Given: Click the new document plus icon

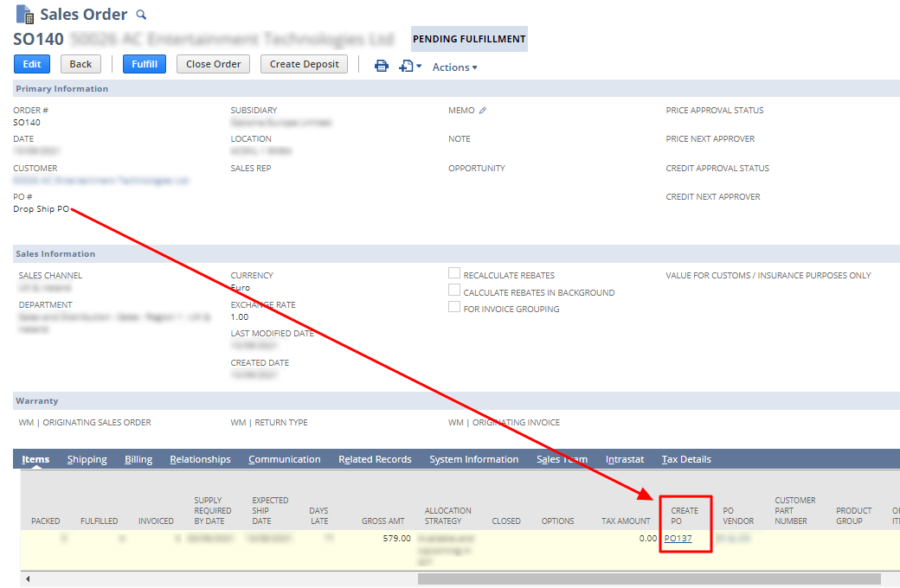Looking at the screenshot, I should pos(407,66).
